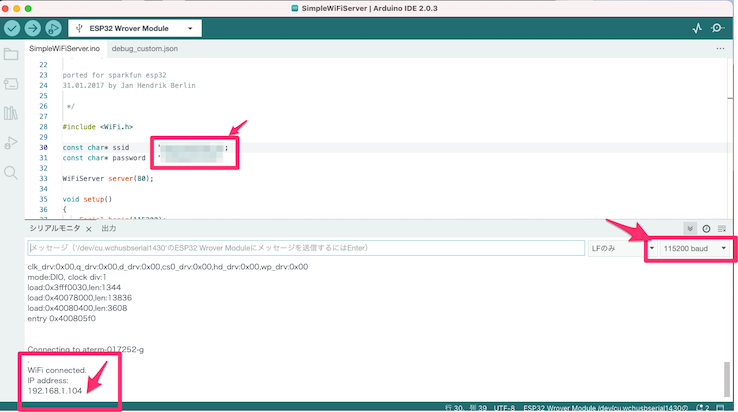Open the Search sidebar magnifier icon

pos(11,173)
